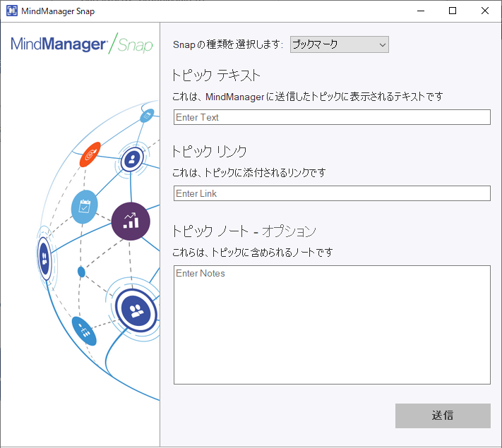
Task: Close the MindManager Snap window
Action: pyautogui.click(x=485, y=11)
